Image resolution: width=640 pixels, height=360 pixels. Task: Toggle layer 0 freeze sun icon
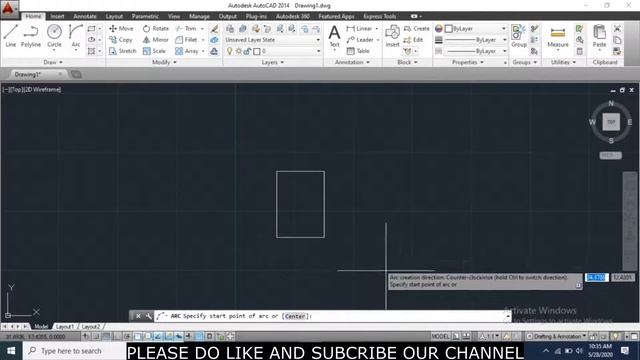[x=239, y=51]
